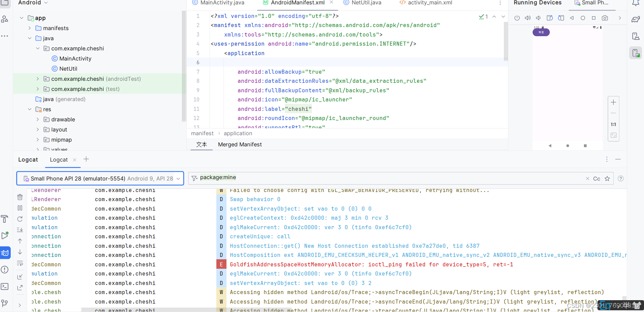Viewport: 644px width, 312px height.
Task: Pause Logcat output
Action: pos(20,208)
